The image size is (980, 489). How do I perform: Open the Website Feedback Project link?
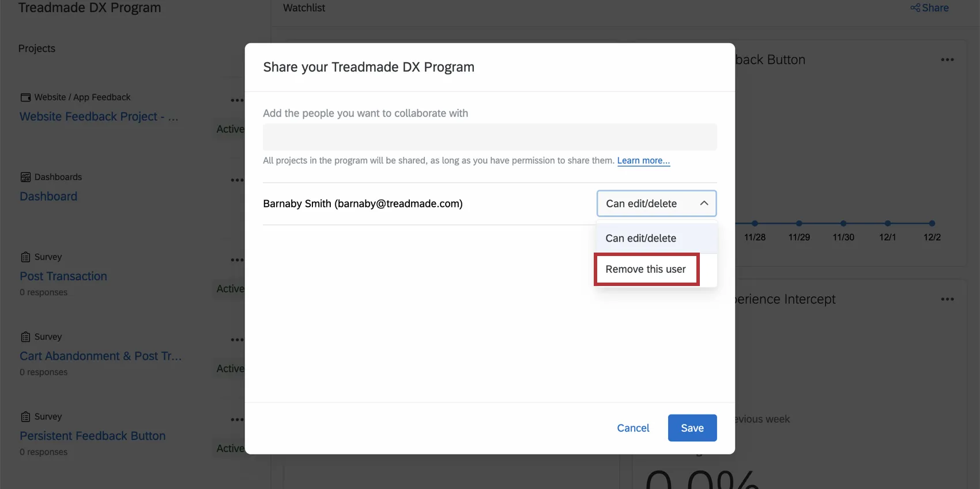pyautogui.click(x=99, y=116)
